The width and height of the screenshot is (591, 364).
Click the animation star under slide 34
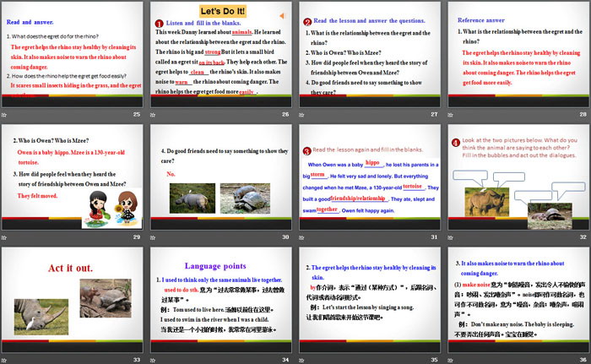[x=152, y=361]
